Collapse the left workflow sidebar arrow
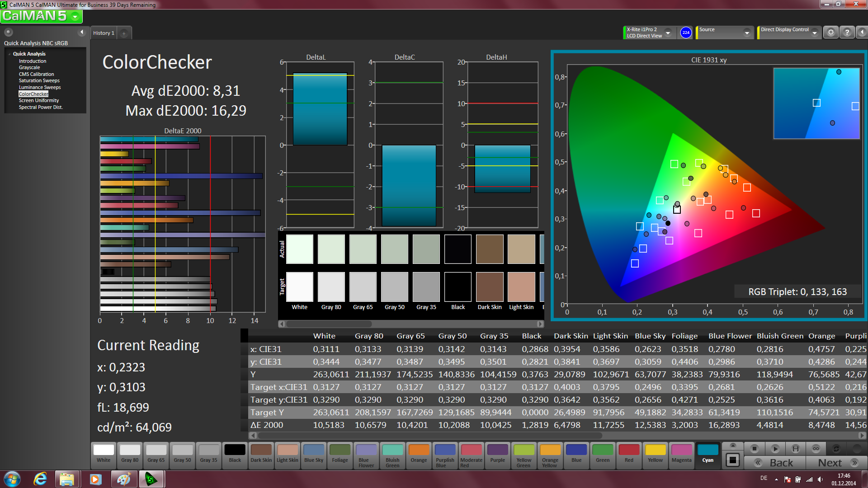 [x=82, y=32]
